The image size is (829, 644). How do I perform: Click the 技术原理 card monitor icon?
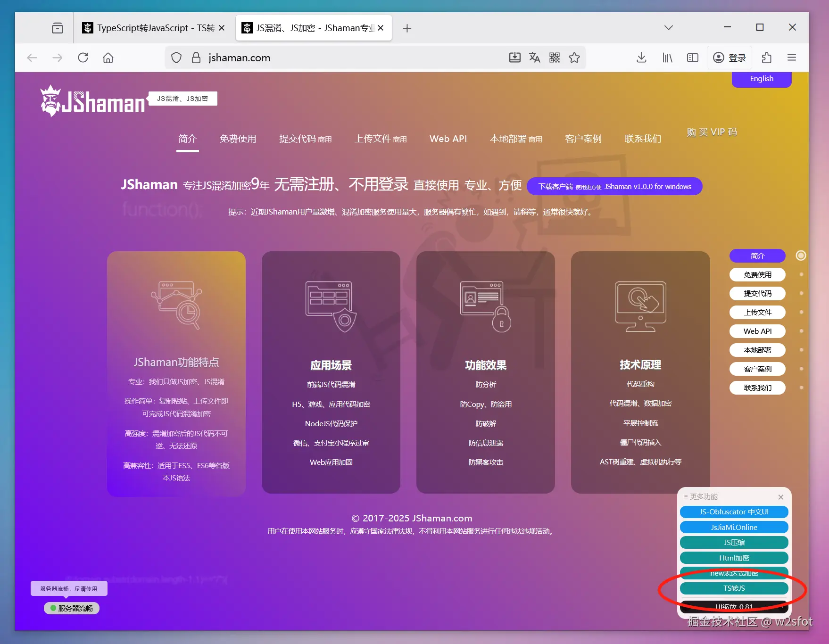pos(640,306)
